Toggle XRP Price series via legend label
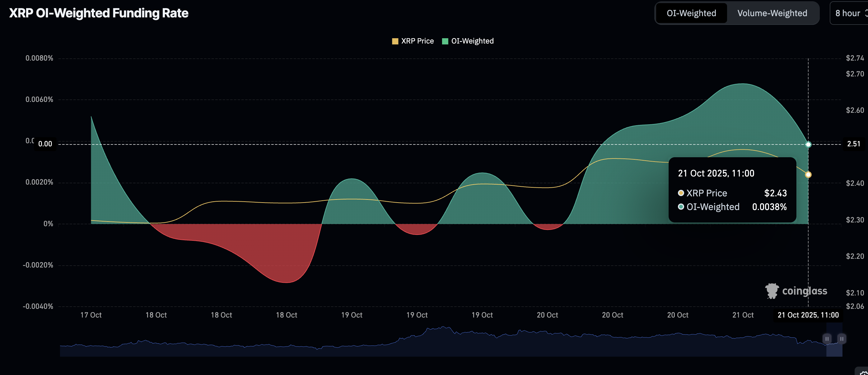868x375 pixels. [417, 41]
